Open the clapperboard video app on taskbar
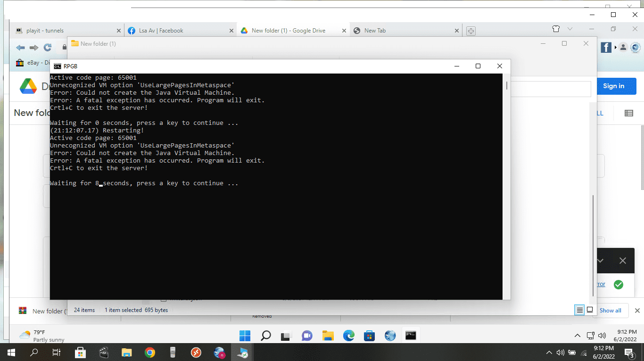 (x=104, y=352)
